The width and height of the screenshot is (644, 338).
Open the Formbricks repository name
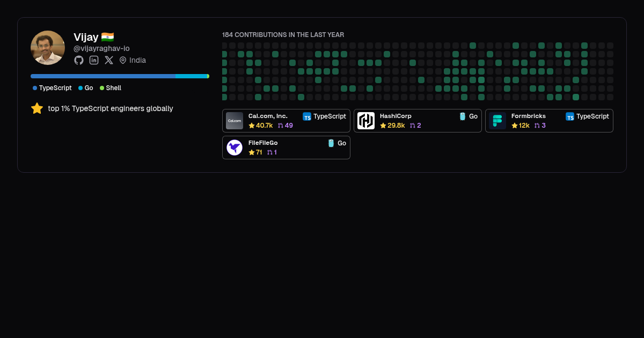(x=529, y=116)
